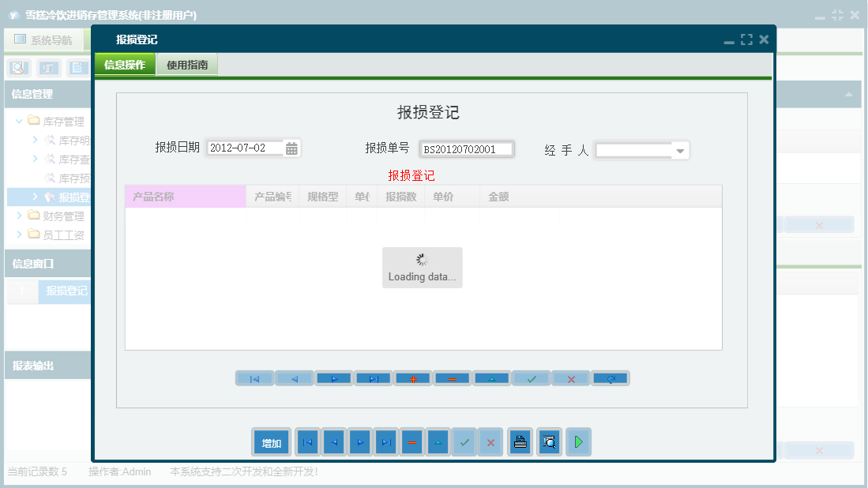868x488 pixels.
Task: Click the post changes checkmark icon
Action: [531, 378]
